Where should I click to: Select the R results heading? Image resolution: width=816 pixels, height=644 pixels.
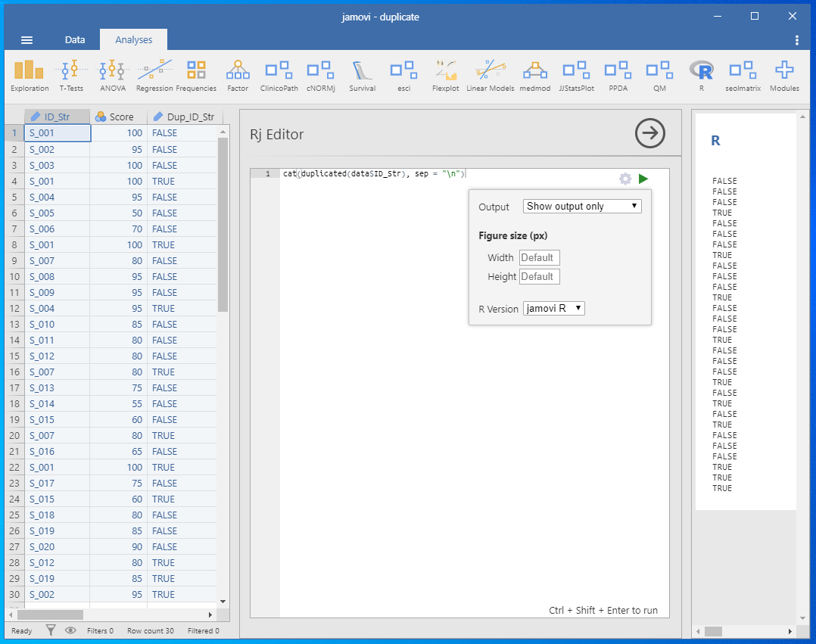click(x=715, y=141)
